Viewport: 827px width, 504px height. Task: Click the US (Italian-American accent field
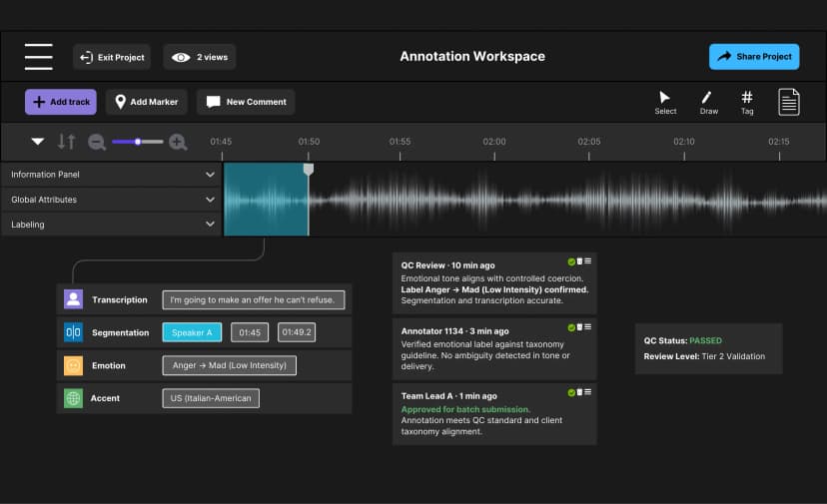[x=211, y=398]
